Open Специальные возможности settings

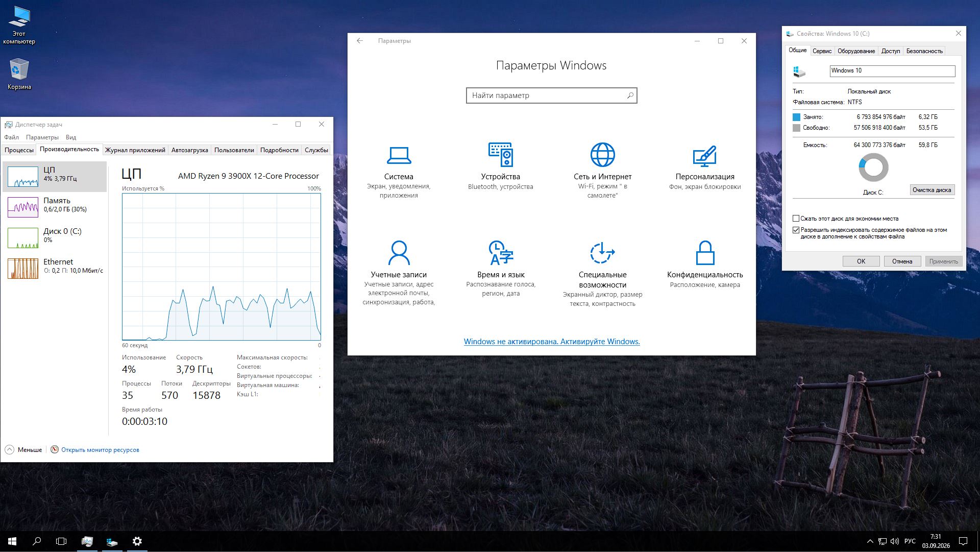tap(602, 274)
